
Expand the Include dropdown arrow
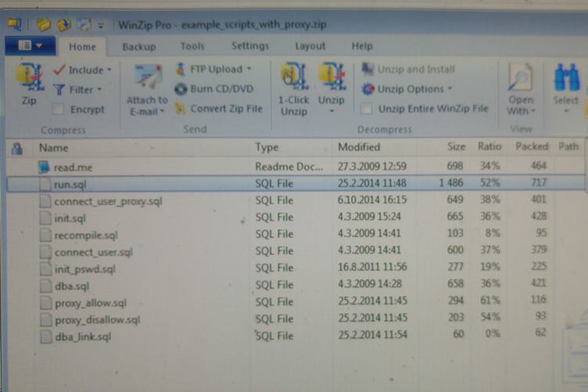coord(109,70)
